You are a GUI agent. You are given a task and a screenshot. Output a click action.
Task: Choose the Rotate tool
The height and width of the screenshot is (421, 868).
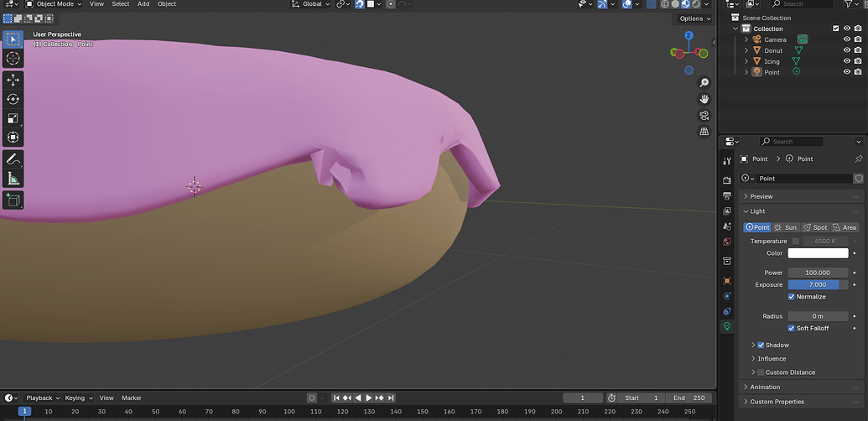[x=13, y=99]
